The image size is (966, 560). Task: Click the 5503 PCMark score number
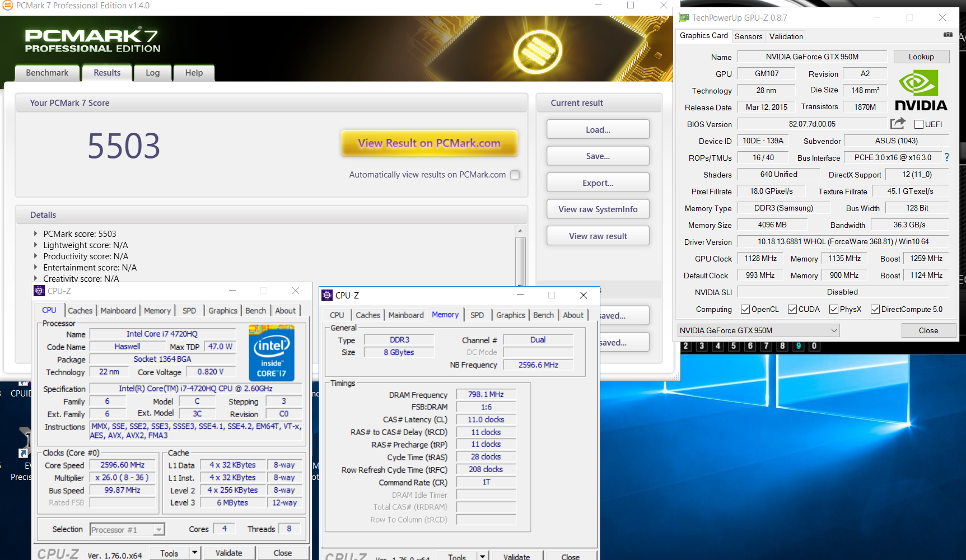click(x=124, y=146)
